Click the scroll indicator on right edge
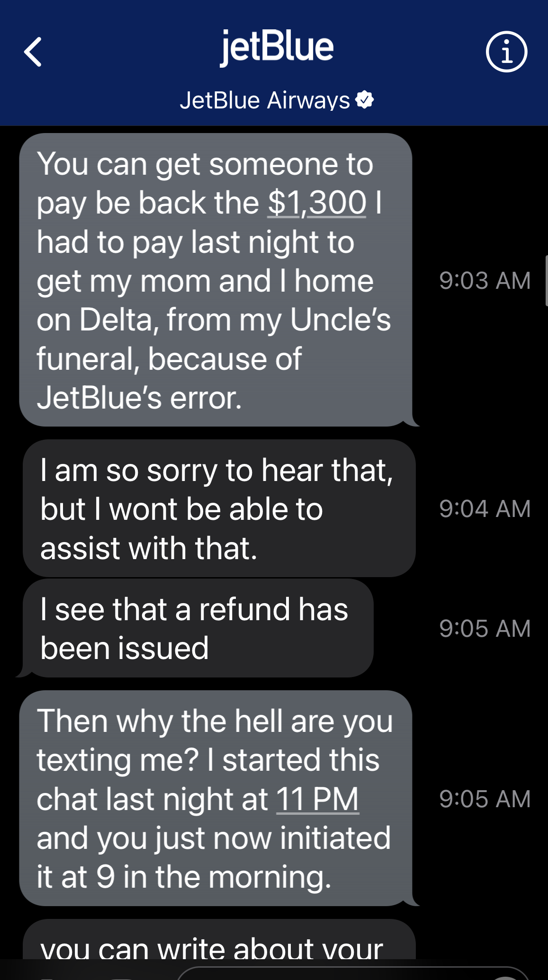 pos(546,281)
